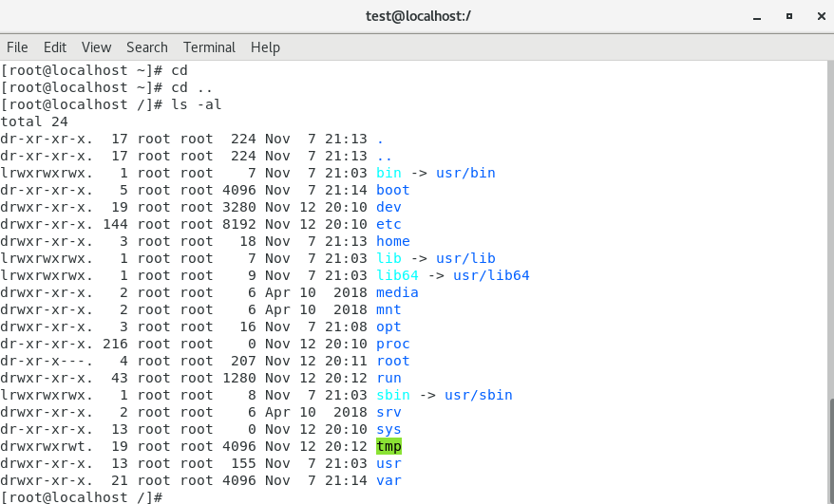Click the lib symlink name

389,258
